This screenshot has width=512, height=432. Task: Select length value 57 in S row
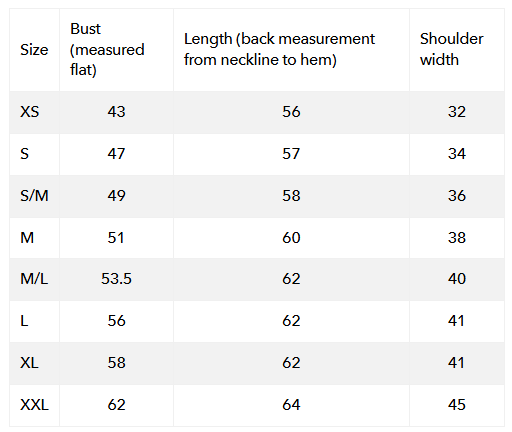pos(291,154)
